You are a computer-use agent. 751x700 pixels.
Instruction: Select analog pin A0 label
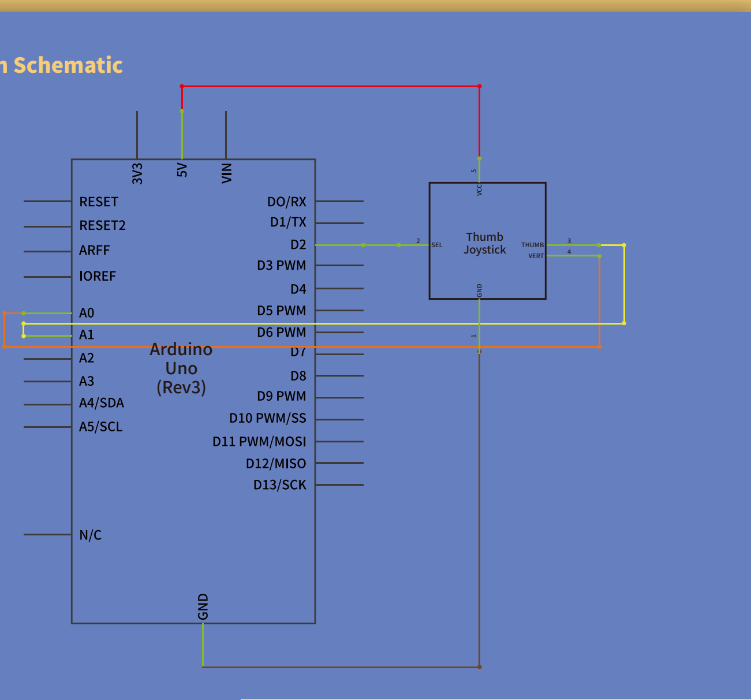87,313
